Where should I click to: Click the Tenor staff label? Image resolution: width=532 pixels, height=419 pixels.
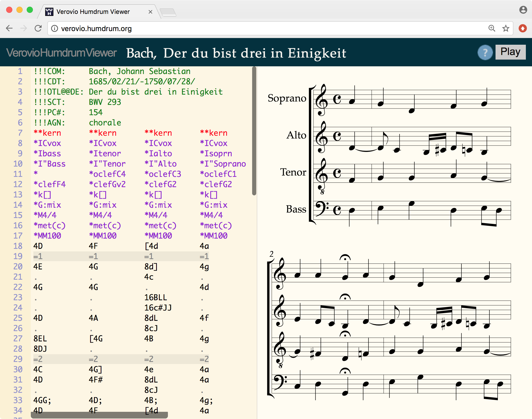pos(293,172)
